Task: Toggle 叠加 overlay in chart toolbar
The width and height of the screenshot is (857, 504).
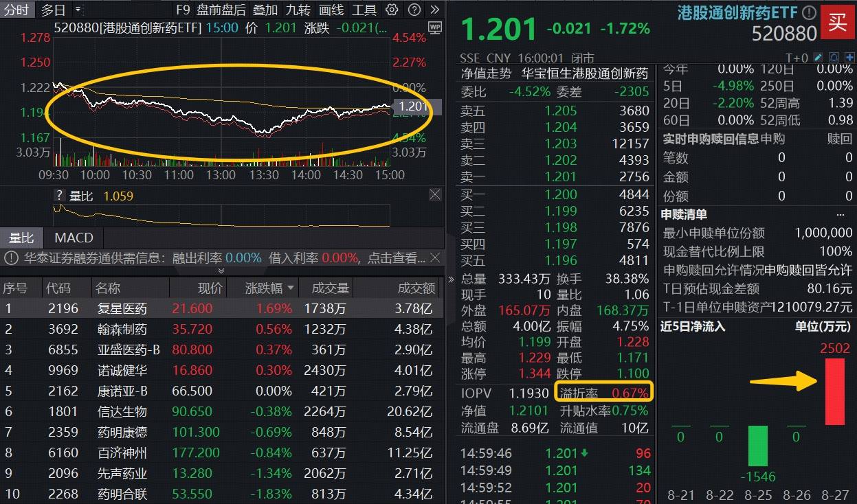Action: tap(265, 10)
